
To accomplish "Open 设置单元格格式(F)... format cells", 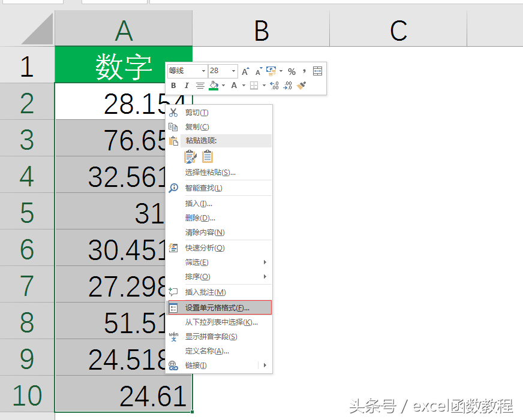I will tap(220, 308).
